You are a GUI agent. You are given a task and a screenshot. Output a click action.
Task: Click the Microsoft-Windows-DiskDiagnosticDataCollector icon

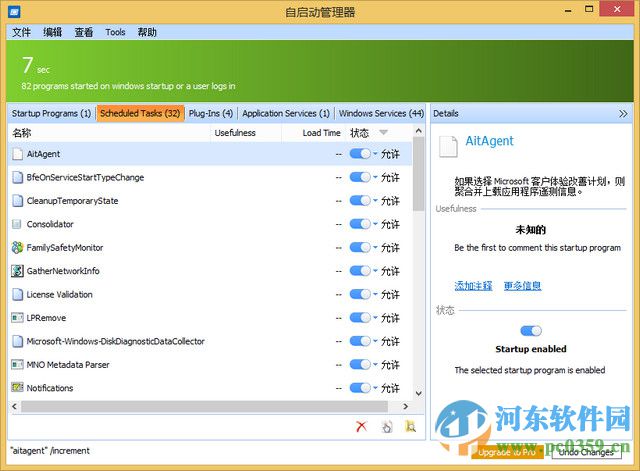pos(17,341)
